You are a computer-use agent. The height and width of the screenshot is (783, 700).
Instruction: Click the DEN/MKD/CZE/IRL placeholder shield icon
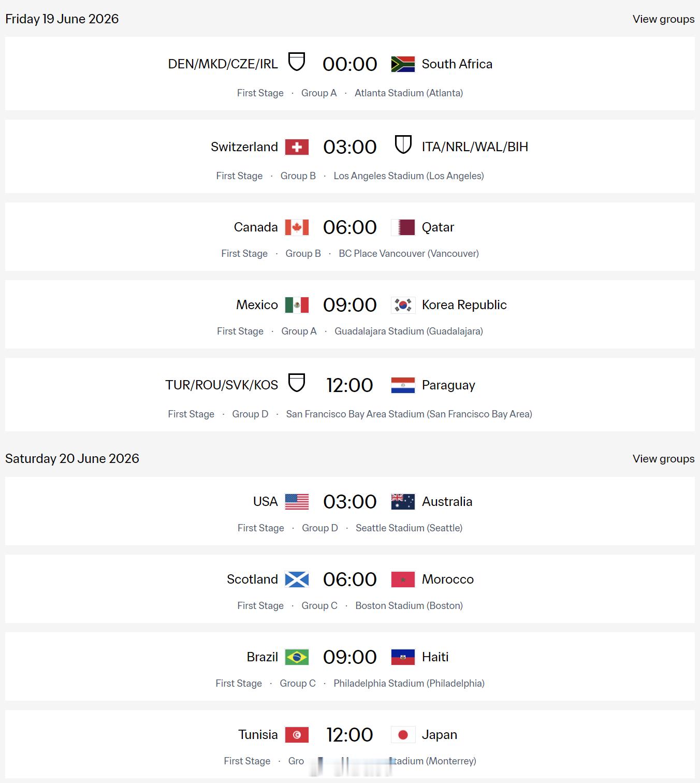[x=297, y=62]
